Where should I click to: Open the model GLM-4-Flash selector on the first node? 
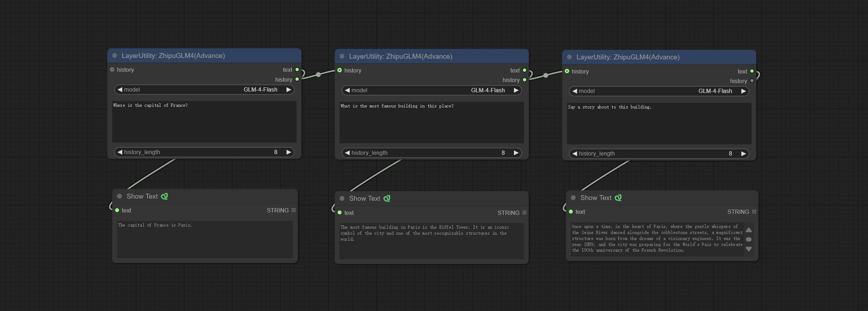pyautogui.click(x=204, y=90)
